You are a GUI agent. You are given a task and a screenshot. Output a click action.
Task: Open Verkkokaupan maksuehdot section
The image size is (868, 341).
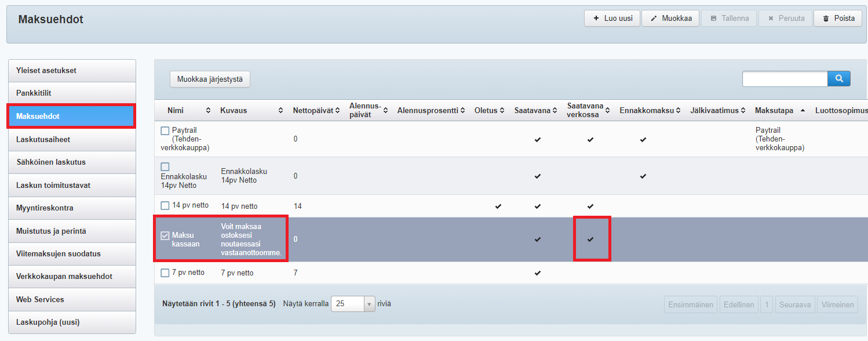[x=72, y=277]
